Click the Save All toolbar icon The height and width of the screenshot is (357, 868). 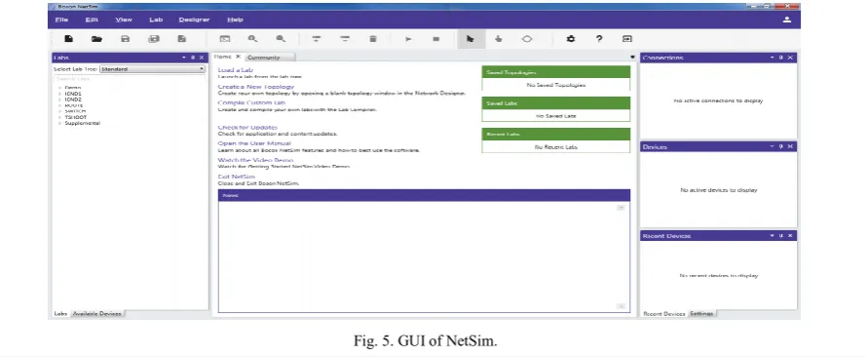click(x=154, y=39)
